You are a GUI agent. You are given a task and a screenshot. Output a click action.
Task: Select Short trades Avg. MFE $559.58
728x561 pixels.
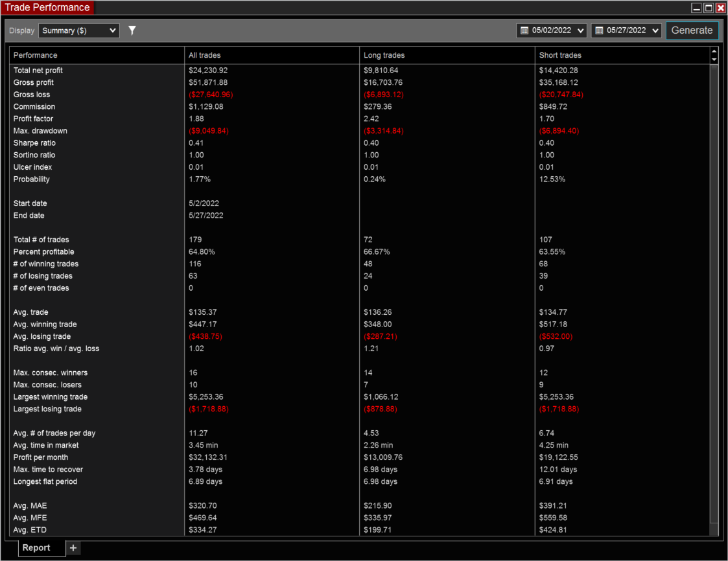(553, 518)
